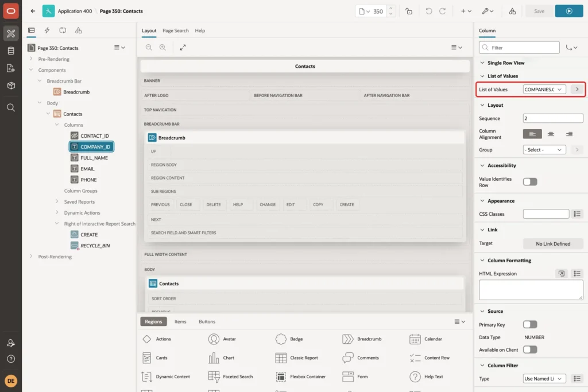
Task: Toggle Available on Client switch
Action: [x=530, y=350]
